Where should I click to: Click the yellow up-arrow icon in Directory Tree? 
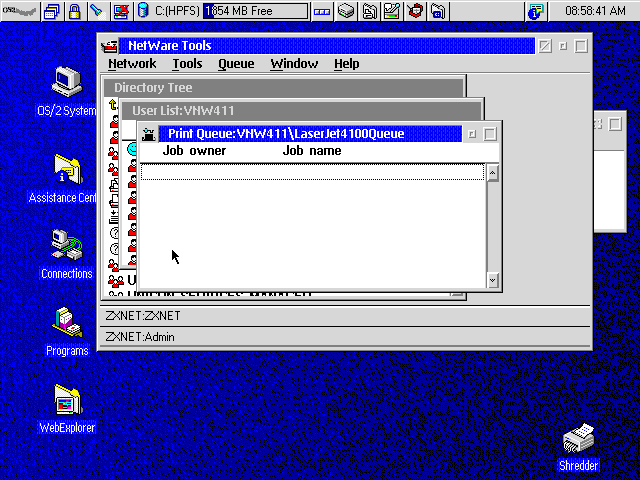pyautogui.click(x=113, y=104)
